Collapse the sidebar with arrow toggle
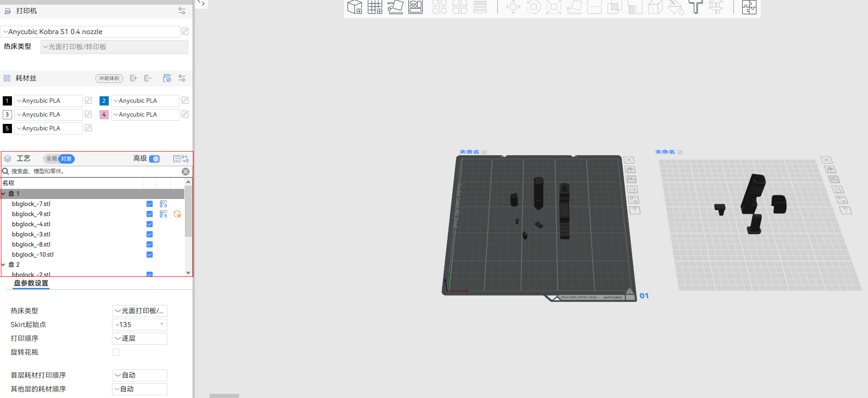Screen dimensions: 868x398 (201, 4)
